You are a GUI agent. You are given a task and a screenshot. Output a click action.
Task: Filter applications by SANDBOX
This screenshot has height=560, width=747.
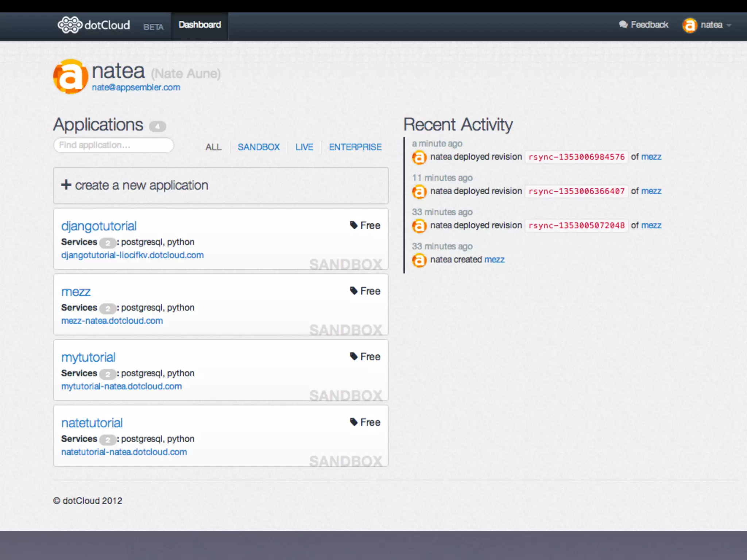259,147
